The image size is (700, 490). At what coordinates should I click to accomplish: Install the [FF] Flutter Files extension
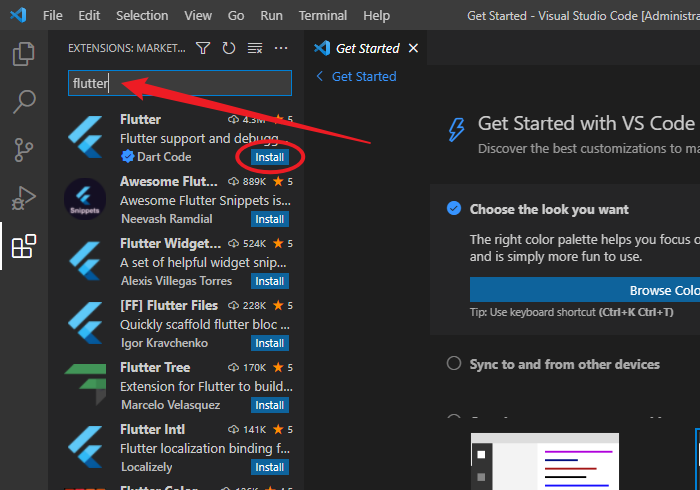pyautogui.click(x=270, y=343)
